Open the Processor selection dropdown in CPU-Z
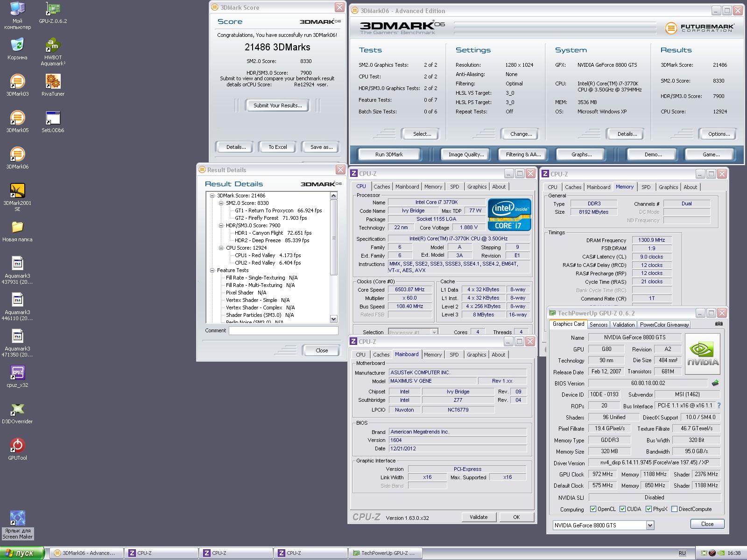 434,332
